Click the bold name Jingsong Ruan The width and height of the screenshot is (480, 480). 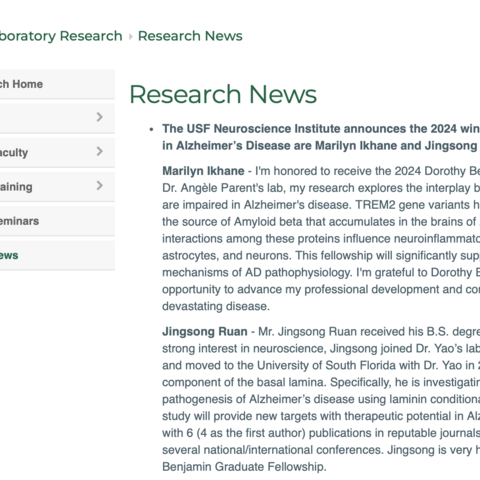pyautogui.click(x=205, y=332)
